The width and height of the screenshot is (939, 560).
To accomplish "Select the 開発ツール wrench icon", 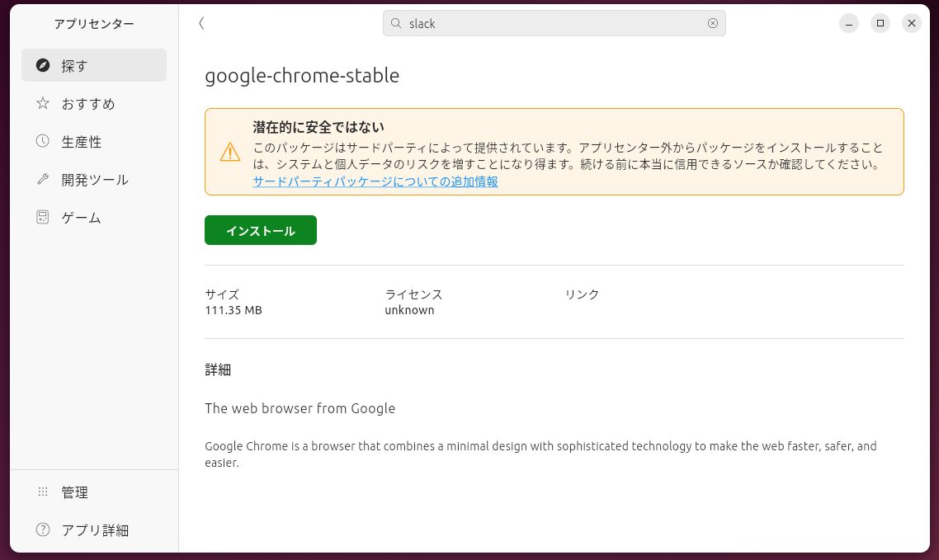I will point(41,179).
